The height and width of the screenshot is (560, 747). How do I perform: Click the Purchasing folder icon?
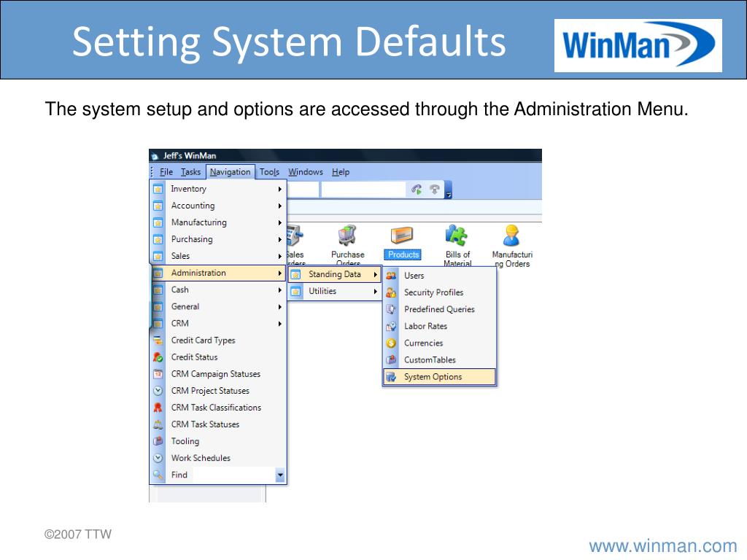pos(158,239)
